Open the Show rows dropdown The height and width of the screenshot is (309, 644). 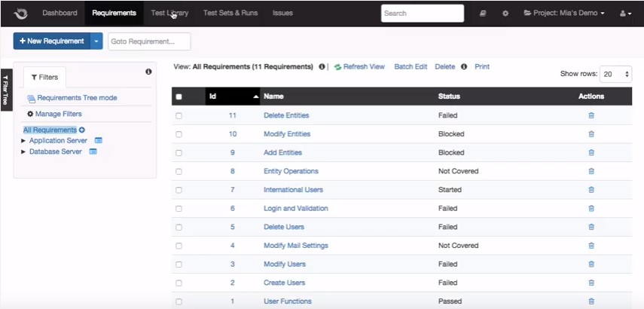[x=615, y=75]
